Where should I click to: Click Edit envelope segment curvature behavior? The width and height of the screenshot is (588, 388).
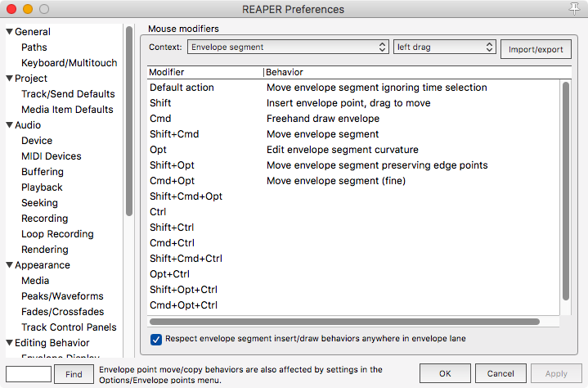pos(343,150)
